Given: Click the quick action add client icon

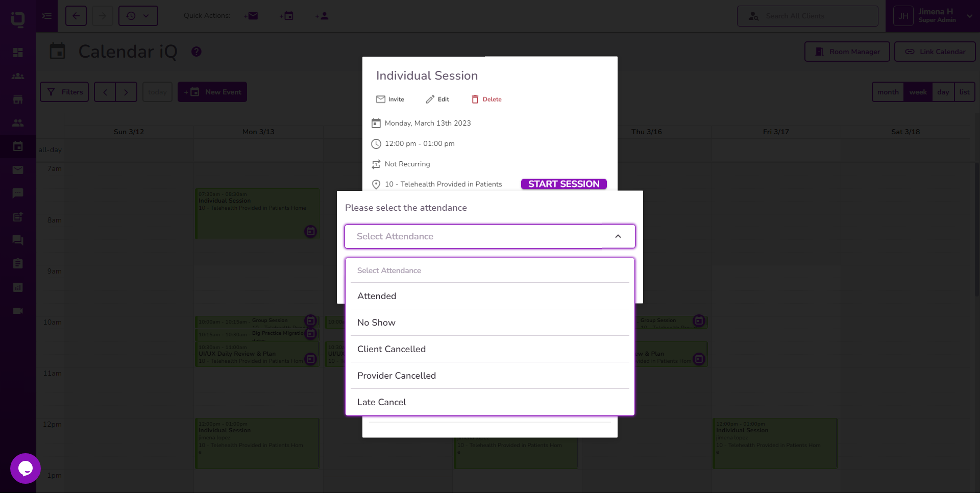Looking at the screenshot, I should [322, 16].
